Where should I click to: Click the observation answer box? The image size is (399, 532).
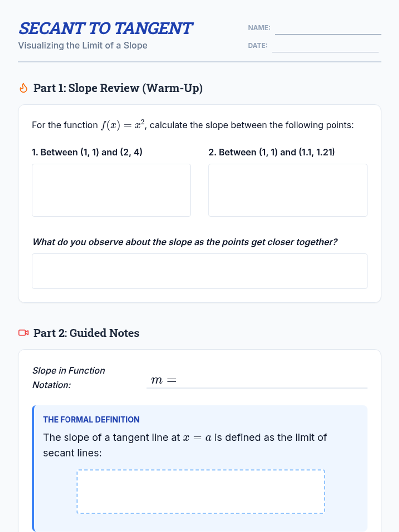tap(199, 271)
